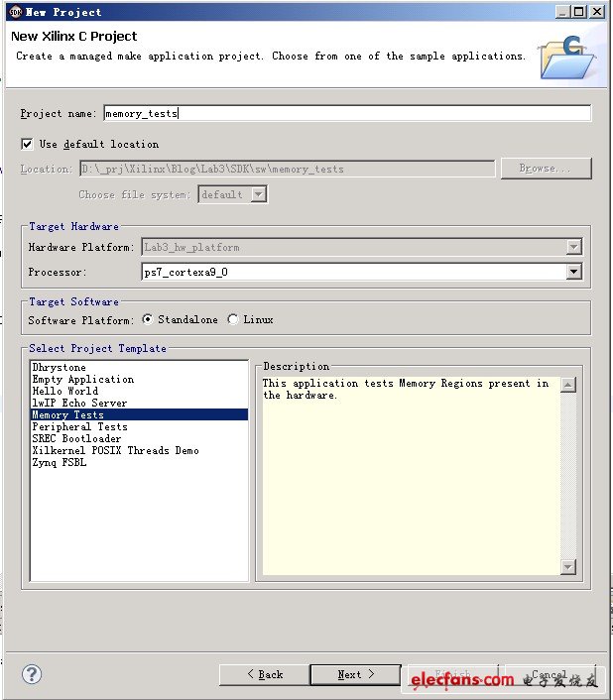Select Peripheral Tests template
The image size is (613, 700).
(x=79, y=426)
